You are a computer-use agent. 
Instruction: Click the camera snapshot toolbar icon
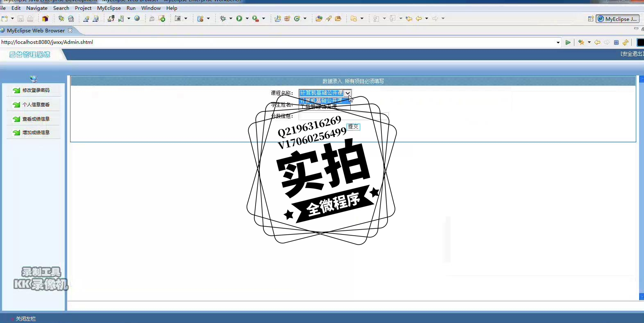(x=178, y=18)
